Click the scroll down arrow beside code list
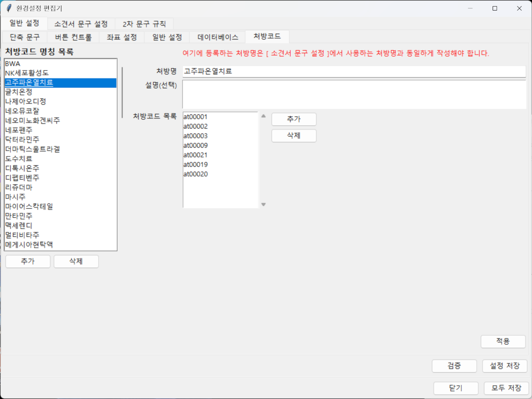 263,204
